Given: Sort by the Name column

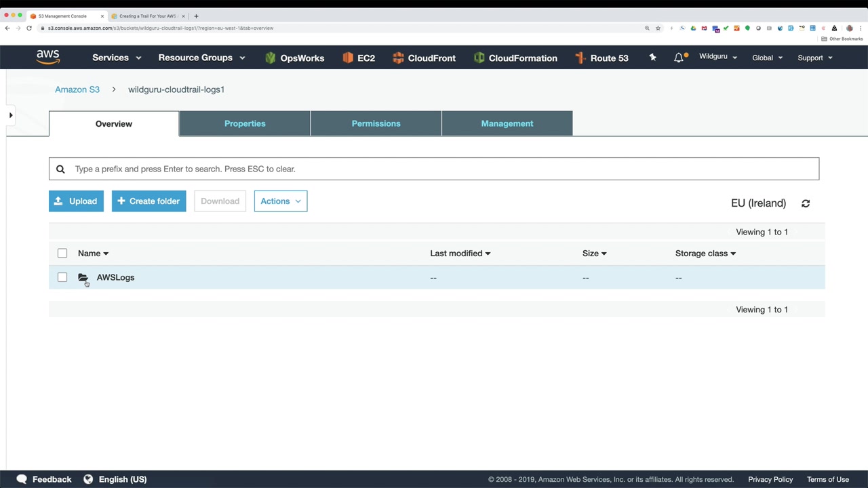Looking at the screenshot, I should coord(93,253).
